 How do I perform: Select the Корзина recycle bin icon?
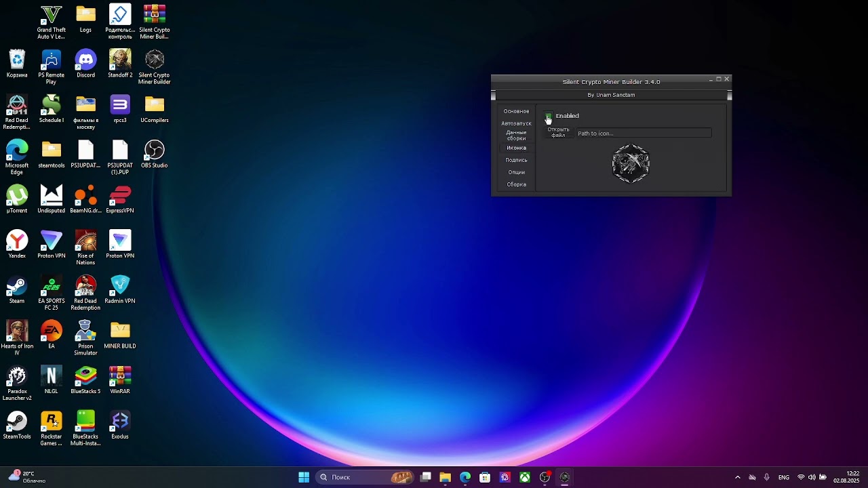pos(17,64)
